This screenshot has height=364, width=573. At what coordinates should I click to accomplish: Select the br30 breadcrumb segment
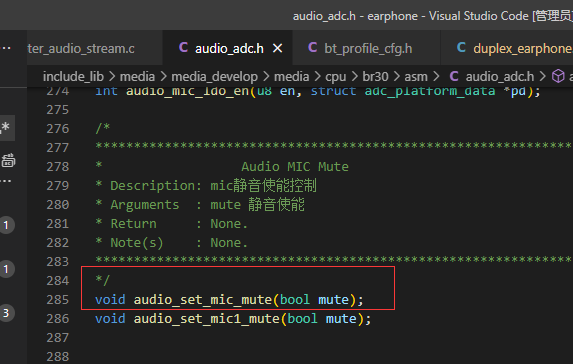point(375,76)
